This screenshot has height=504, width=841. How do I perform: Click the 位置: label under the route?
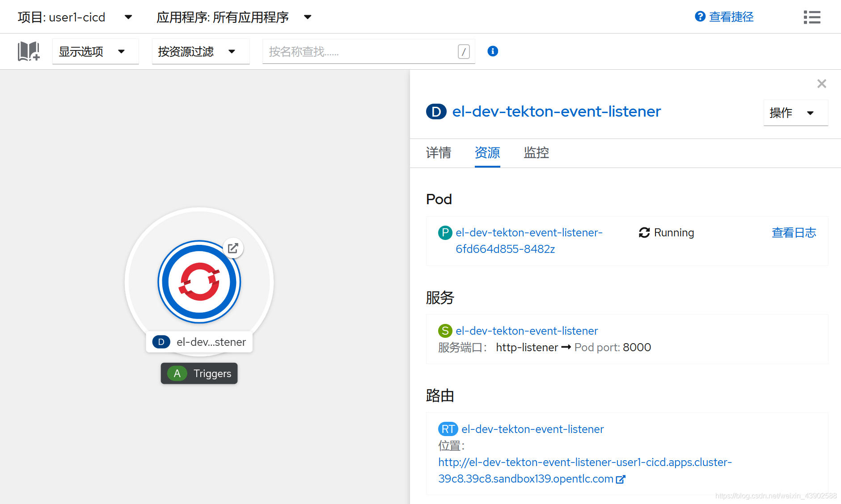click(x=452, y=445)
